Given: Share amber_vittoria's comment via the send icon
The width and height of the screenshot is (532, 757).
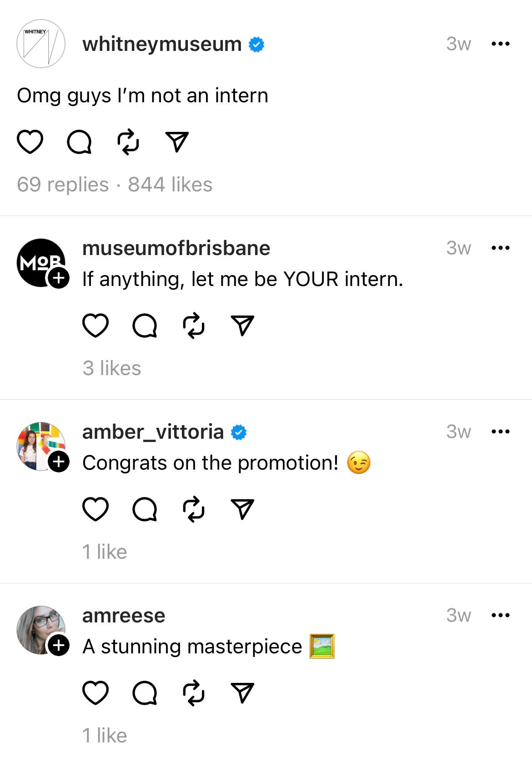Looking at the screenshot, I should coord(243,509).
